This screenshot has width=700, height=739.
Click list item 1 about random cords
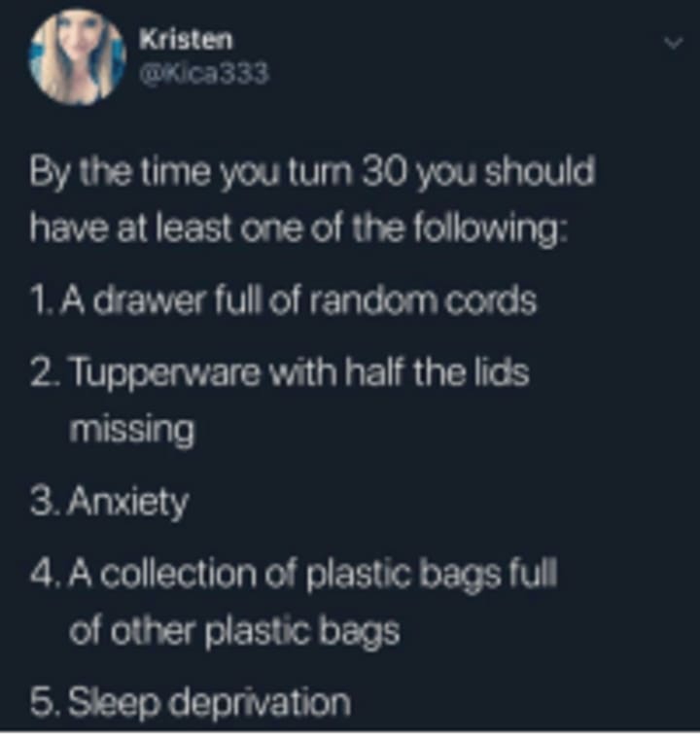(x=283, y=300)
